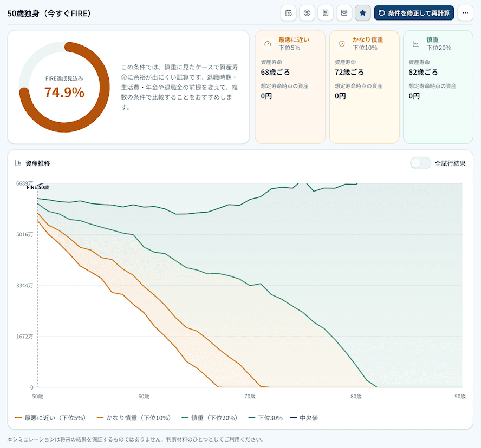
Task: Toggle the 全試行結果 switch
Action: 420,163
